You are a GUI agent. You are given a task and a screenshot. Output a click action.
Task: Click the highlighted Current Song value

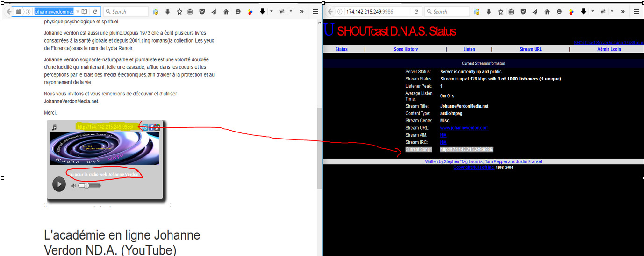pos(466,150)
